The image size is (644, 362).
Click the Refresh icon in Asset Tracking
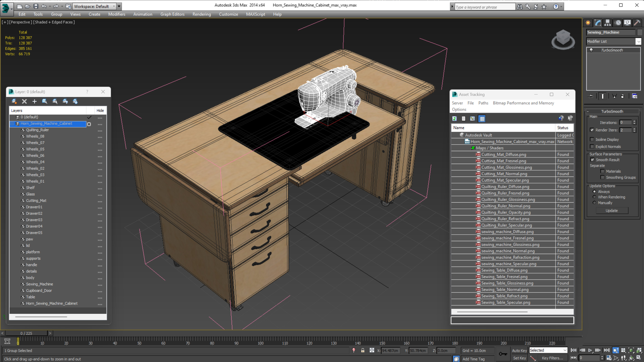[x=454, y=119]
